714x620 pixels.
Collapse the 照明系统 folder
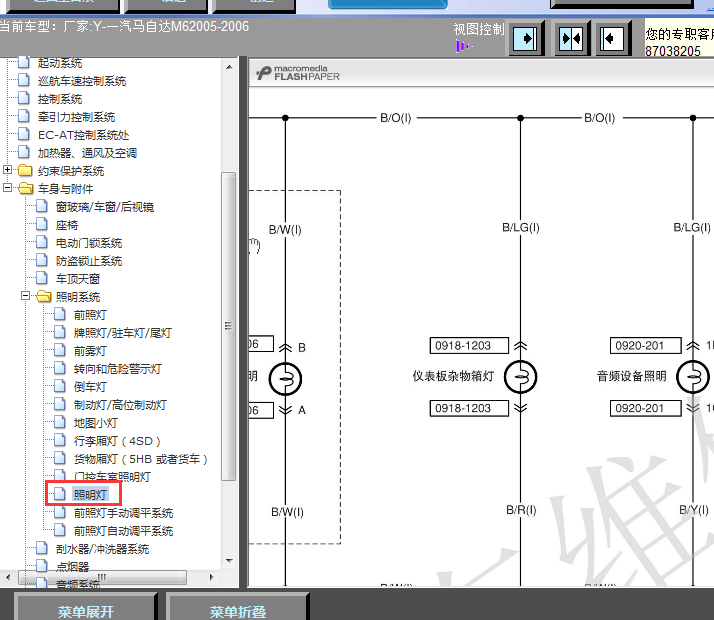pos(26,296)
